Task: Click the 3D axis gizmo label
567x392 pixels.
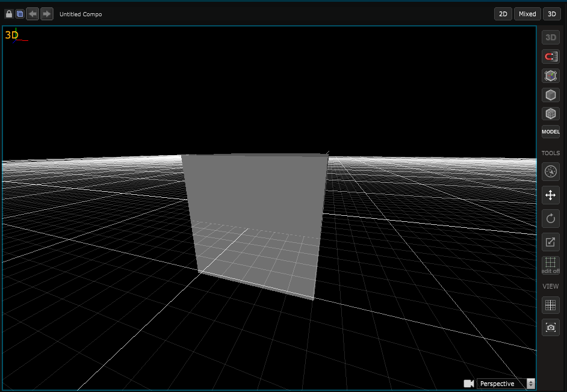Action: [11, 35]
